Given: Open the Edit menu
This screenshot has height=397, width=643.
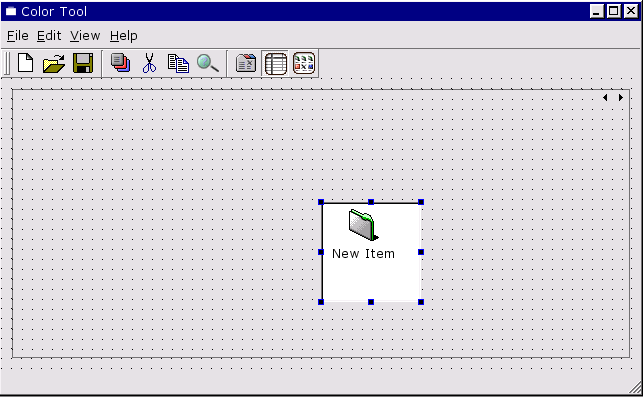Looking at the screenshot, I should tap(49, 36).
